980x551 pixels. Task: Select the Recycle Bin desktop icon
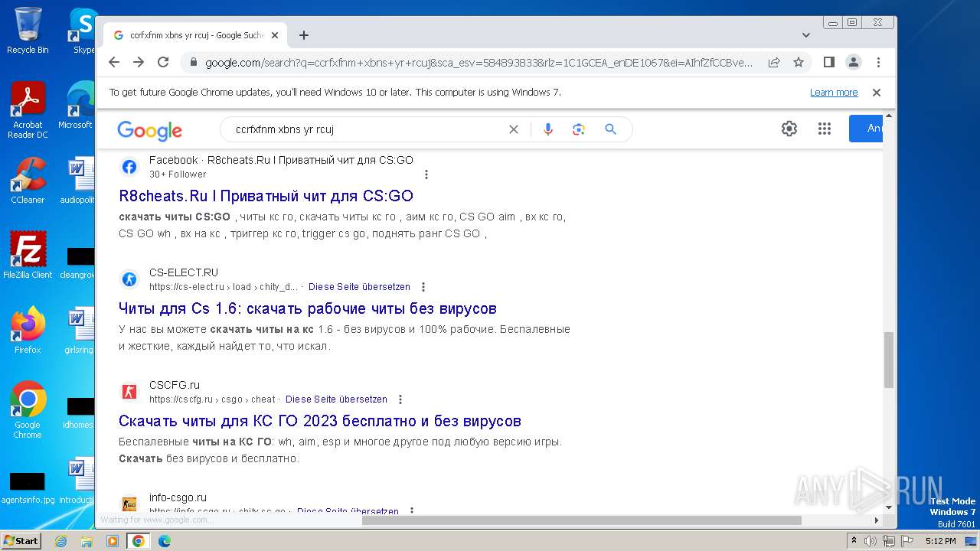click(x=28, y=31)
